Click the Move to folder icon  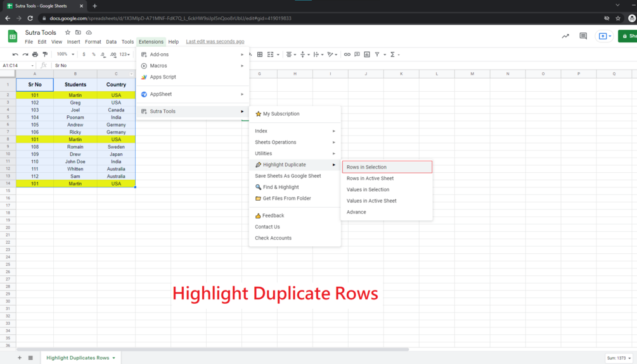point(78,32)
